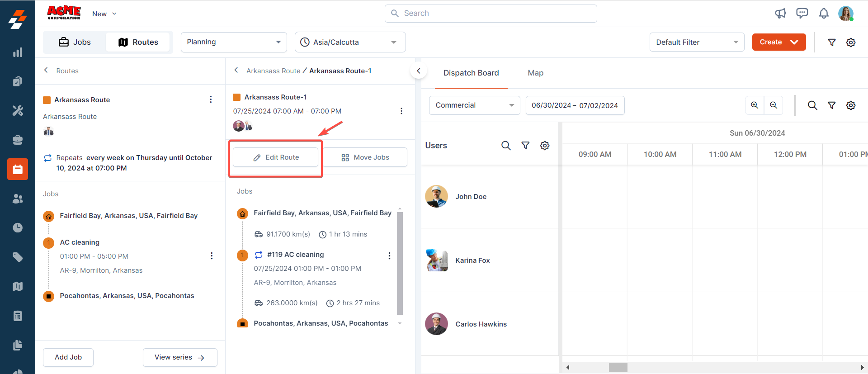Click the Users search magnifier icon
The image size is (868, 374).
pos(506,146)
